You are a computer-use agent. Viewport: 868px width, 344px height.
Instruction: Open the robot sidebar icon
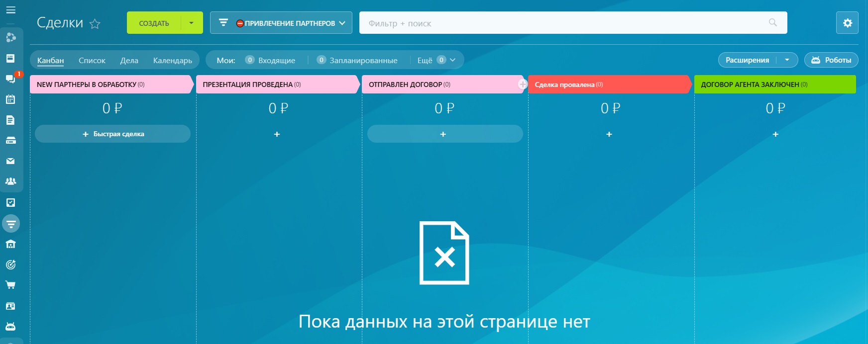[10, 326]
